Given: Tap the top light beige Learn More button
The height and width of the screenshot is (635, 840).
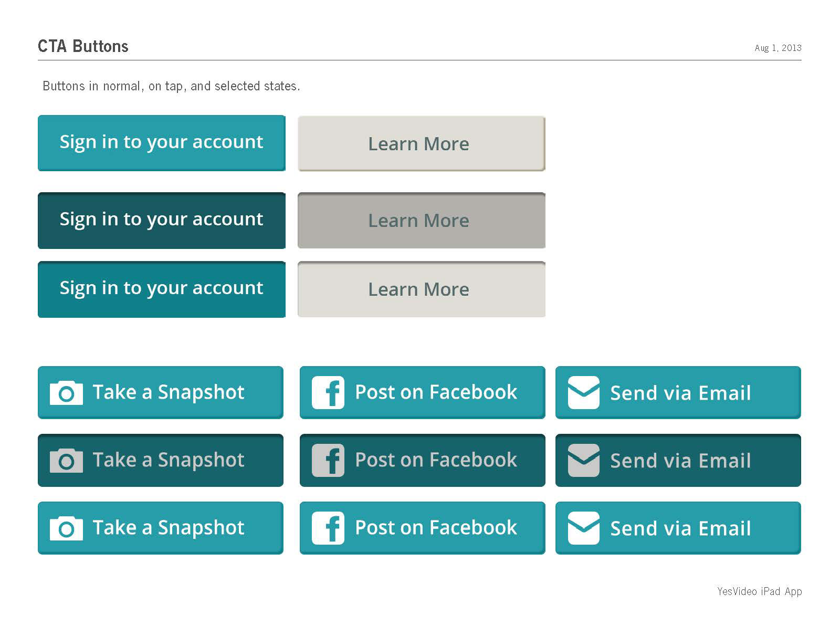Looking at the screenshot, I should pos(422,143).
